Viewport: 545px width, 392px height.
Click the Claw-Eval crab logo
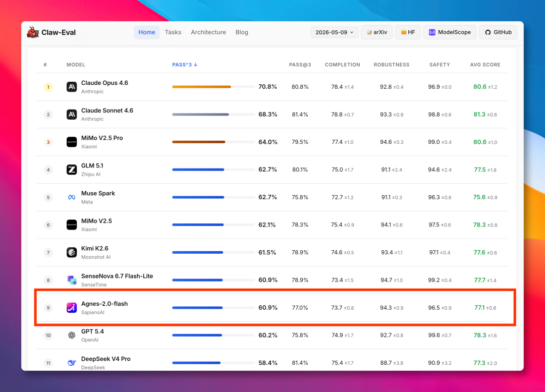(x=33, y=32)
